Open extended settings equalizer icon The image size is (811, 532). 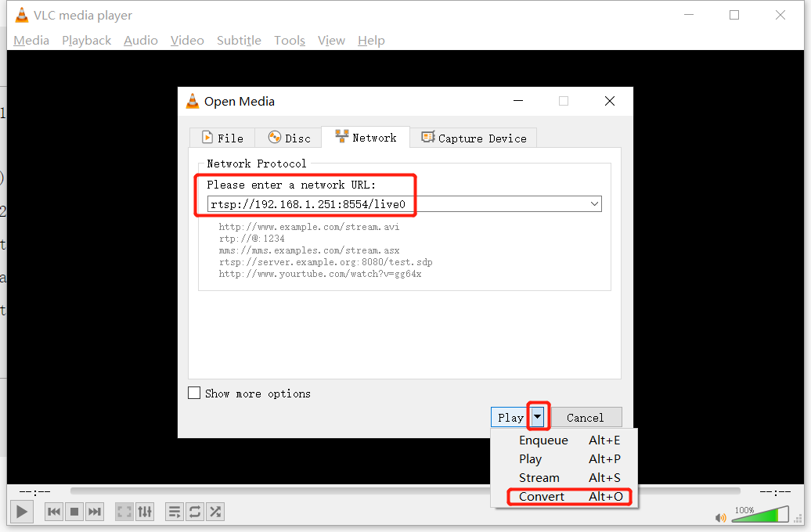(x=145, y=512)
